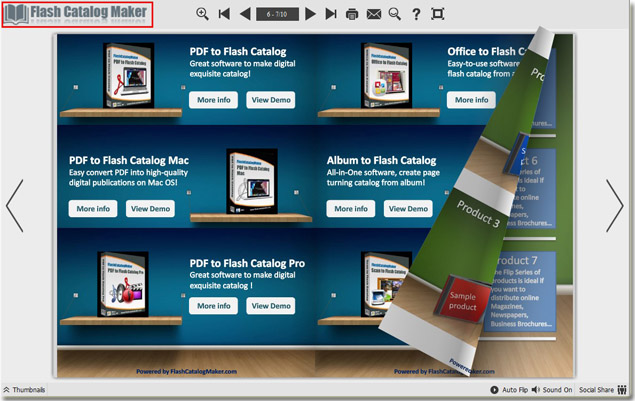Click the print icon
Viewport: 635px width, 401px height.
point(352,14)
